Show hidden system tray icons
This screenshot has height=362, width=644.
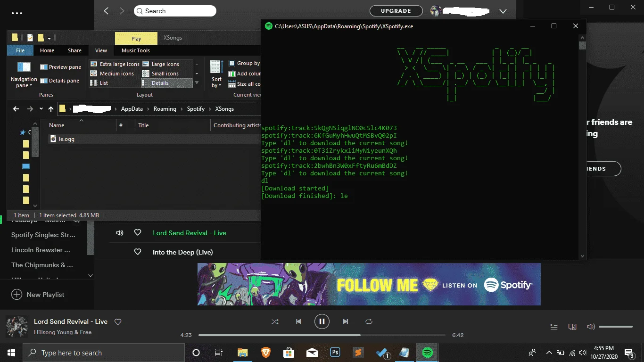tap(549, 353)
